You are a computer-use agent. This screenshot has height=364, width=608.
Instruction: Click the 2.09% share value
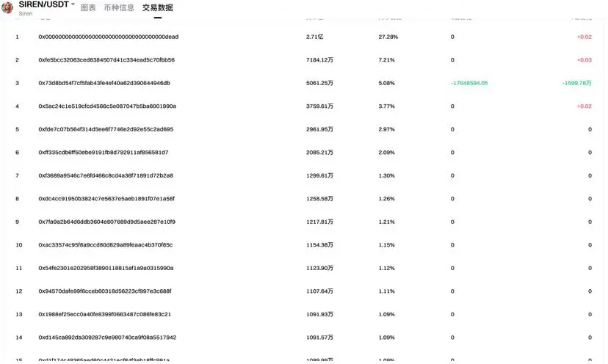386,153
